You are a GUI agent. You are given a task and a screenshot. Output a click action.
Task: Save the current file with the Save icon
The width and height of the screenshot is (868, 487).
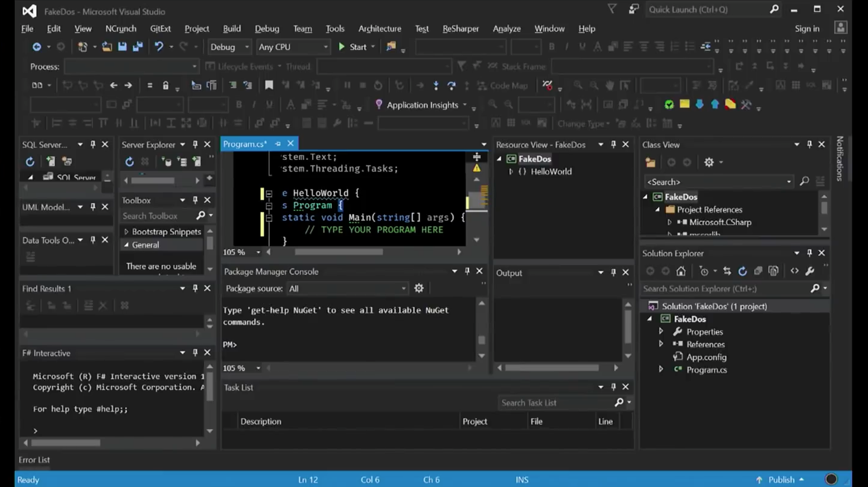coord(122,46)
